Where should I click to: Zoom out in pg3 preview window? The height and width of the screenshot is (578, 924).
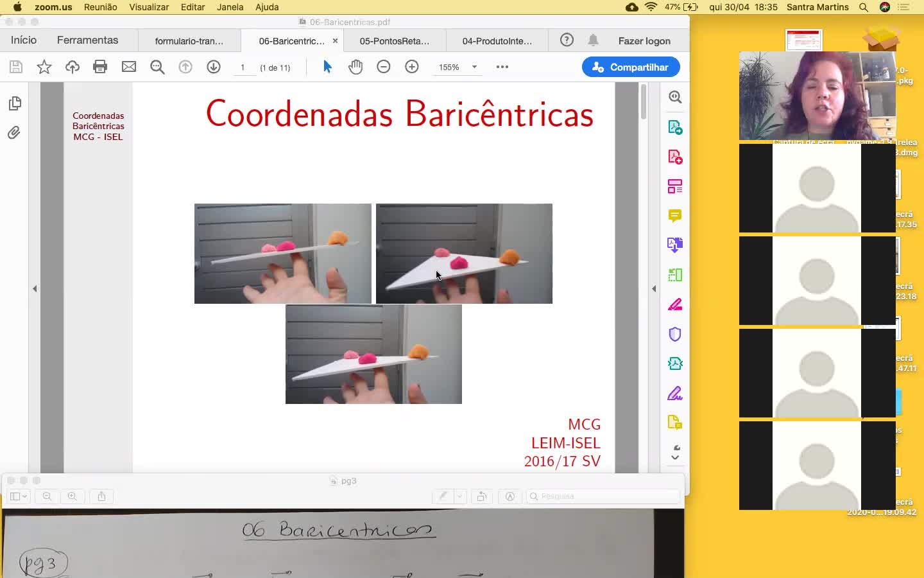47,496
